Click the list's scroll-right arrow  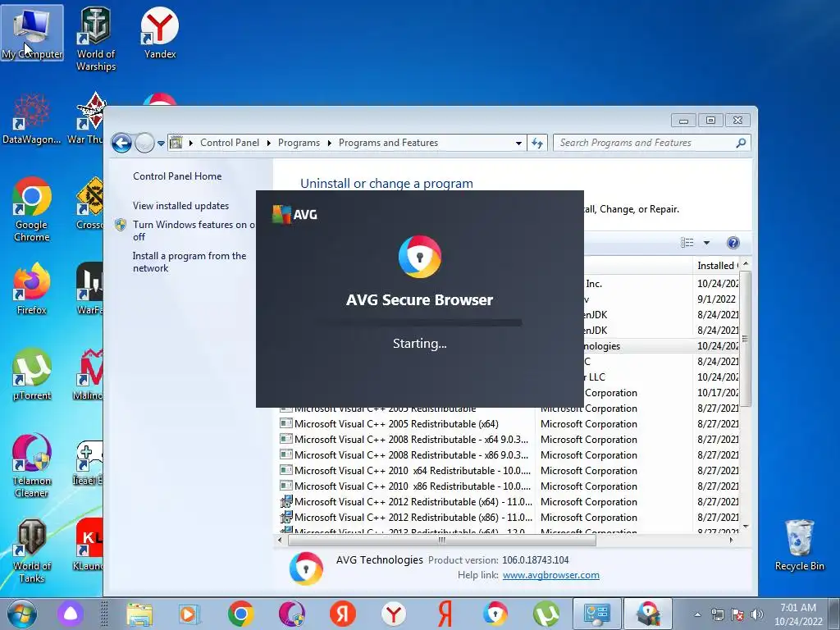(x=731, y=540)
